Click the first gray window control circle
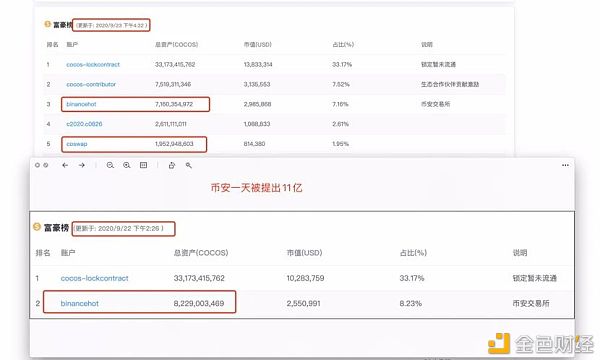The height and width of the screenshot is (360, 600). click(37, 165)
